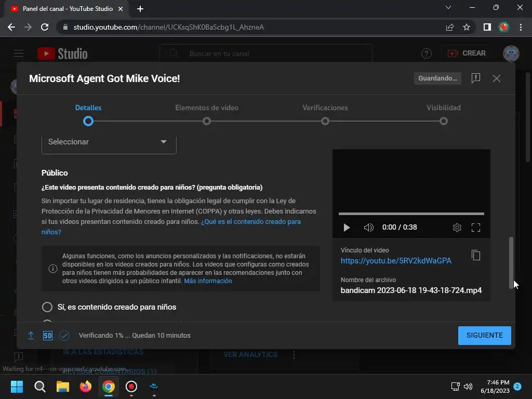Screen dimensions: 532x399
Task: Open the Más información link
Action: (208, 281)
